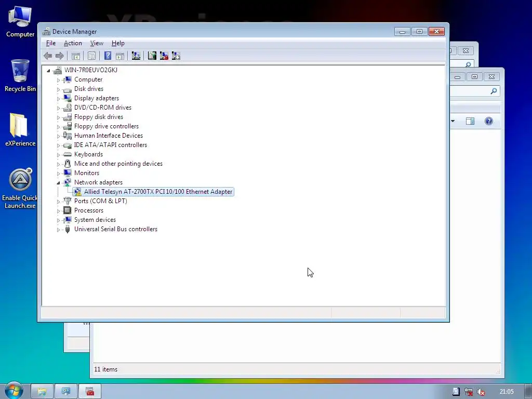Click the second taskbar button with monitor icon

pos(66,392)
